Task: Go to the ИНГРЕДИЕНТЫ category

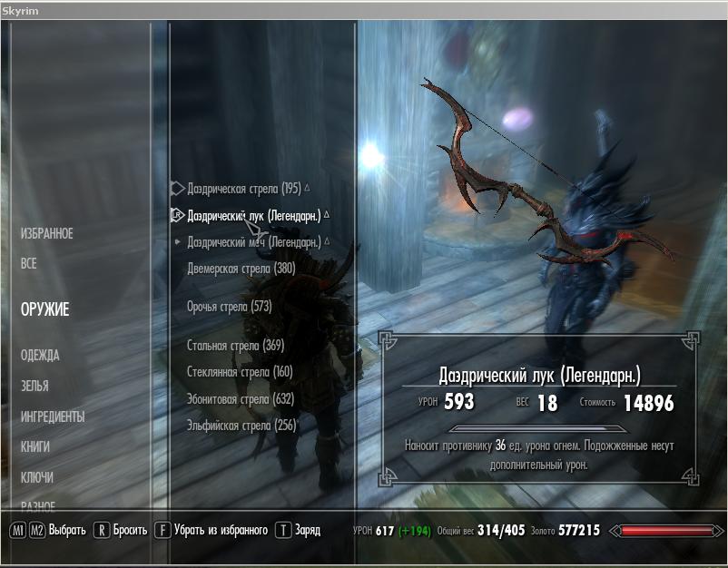Action: 53,416
